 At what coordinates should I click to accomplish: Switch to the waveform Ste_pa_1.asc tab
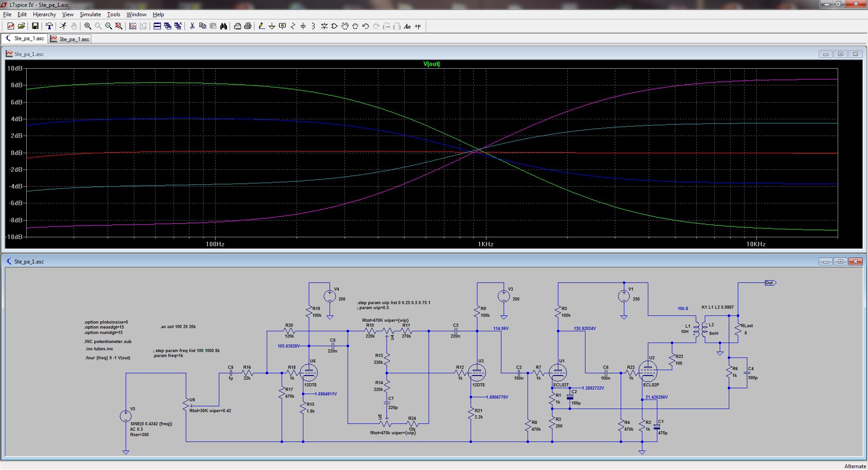click(x=70, y=39)
